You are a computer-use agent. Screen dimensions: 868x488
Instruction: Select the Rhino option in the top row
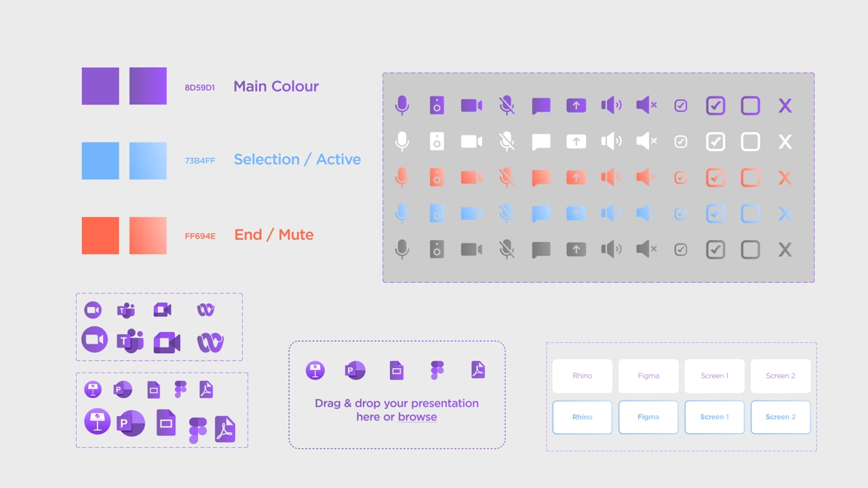582,375
